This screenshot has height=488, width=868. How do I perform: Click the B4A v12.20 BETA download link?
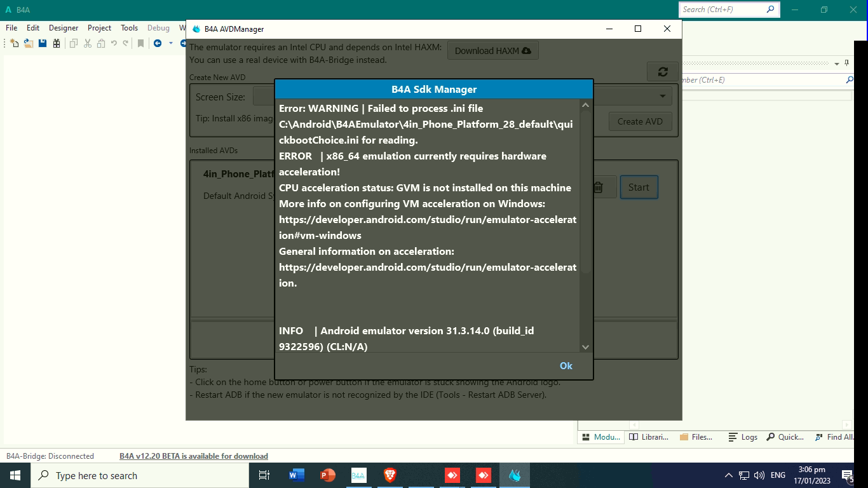(x=194, y=456)
